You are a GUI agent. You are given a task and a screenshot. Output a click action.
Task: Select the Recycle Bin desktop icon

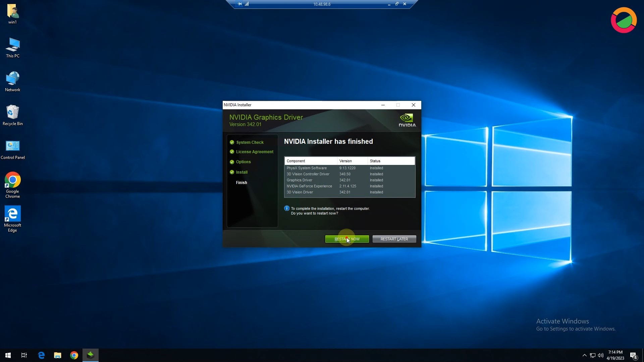(x=13, y=116)
